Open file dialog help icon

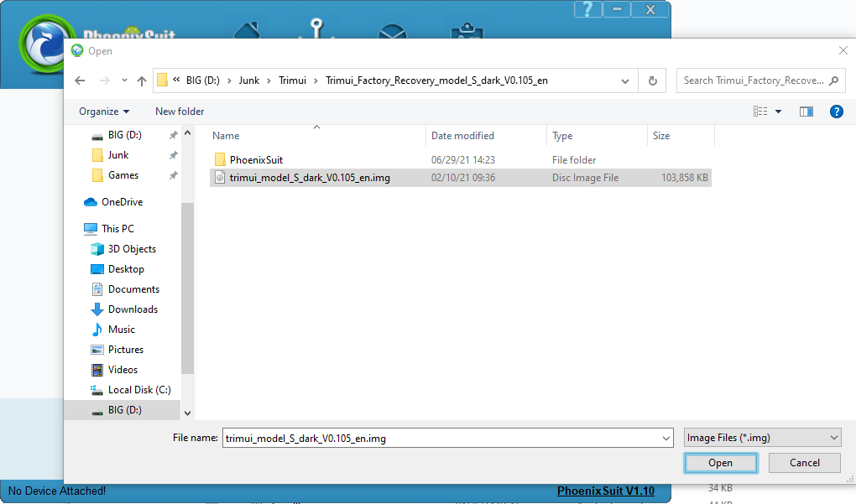836,112
